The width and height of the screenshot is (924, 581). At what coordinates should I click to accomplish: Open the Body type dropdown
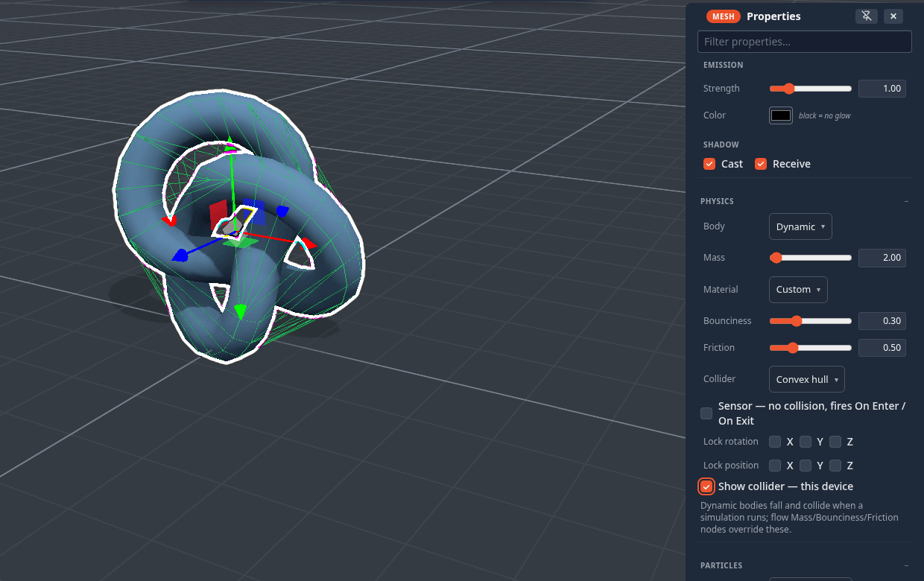800,226
